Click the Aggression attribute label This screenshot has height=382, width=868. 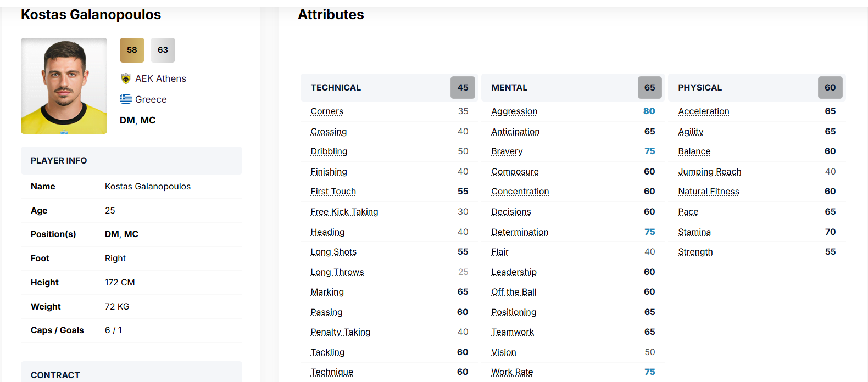[x=514, y=111]
